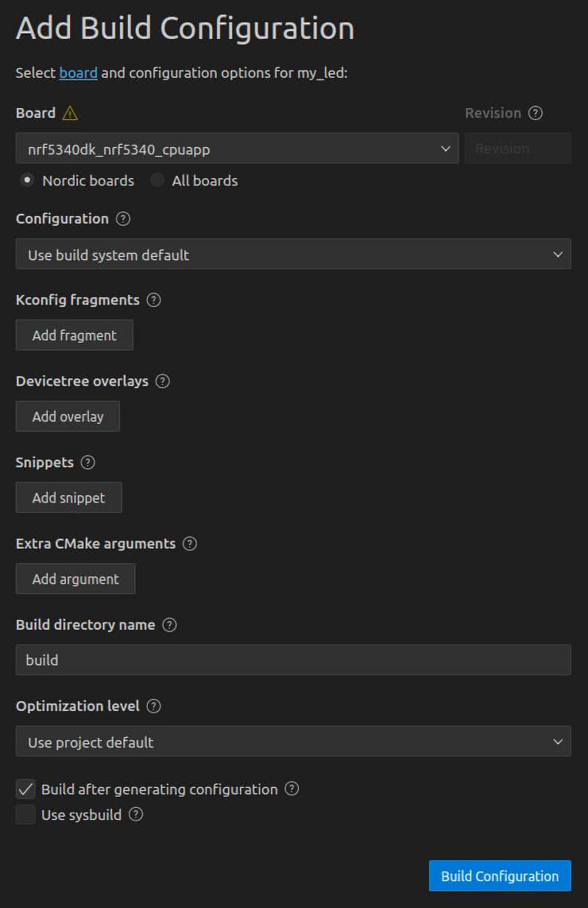Viewport: 588px width, 908px height.
Task: Select the Nordic boards radio button
Action: click(27, 180)
